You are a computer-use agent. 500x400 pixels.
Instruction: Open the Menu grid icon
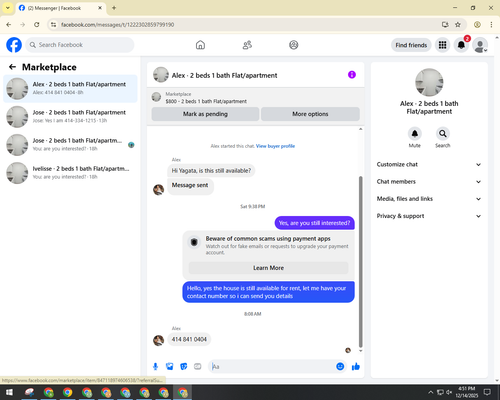442,45
